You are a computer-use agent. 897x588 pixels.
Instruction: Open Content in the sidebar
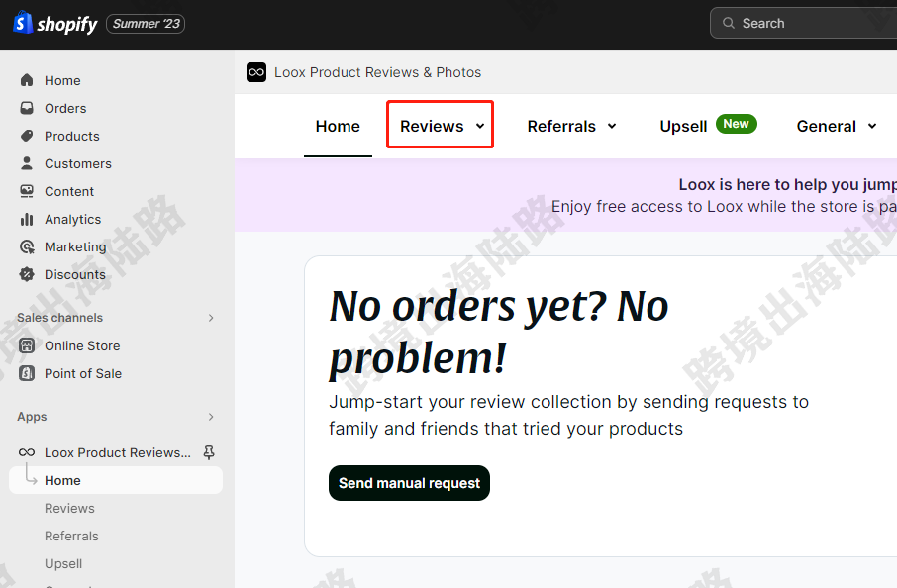point(69,191)
